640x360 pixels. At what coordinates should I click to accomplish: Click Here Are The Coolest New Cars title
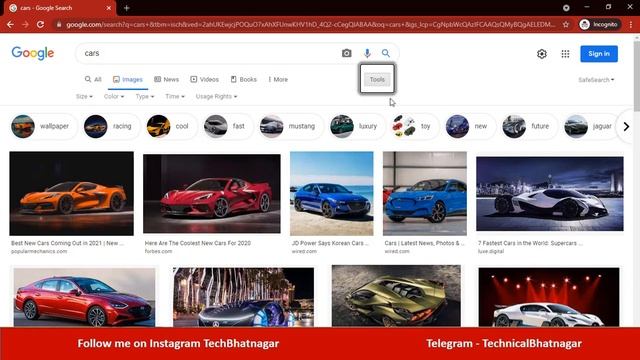click(198, 243)
